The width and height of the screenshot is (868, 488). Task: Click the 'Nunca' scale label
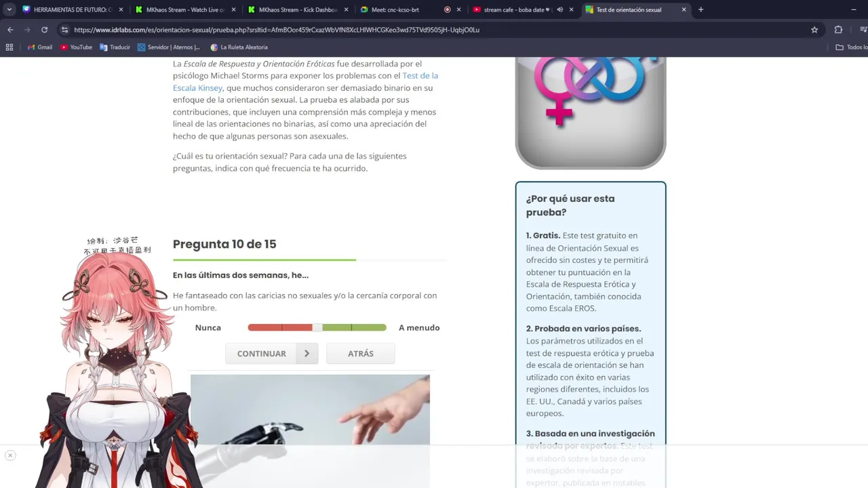208,327
